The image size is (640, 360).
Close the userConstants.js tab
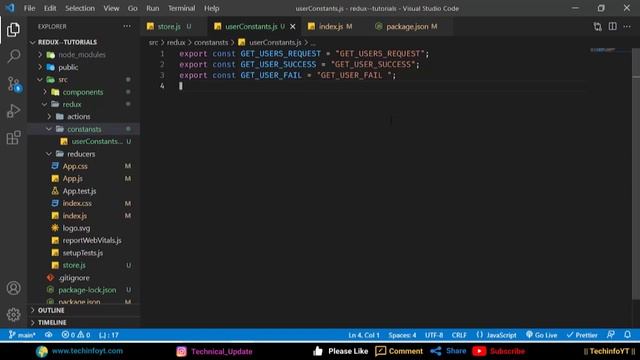tap(293, 27)
